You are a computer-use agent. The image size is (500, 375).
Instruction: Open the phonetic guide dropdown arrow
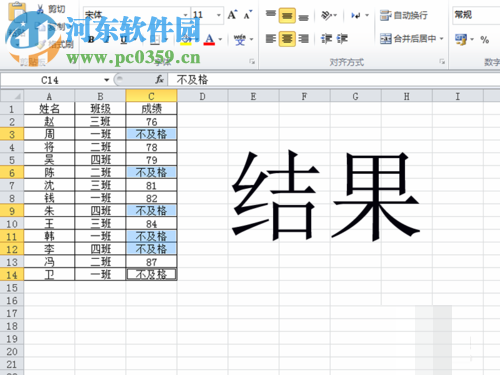point(251,39)
